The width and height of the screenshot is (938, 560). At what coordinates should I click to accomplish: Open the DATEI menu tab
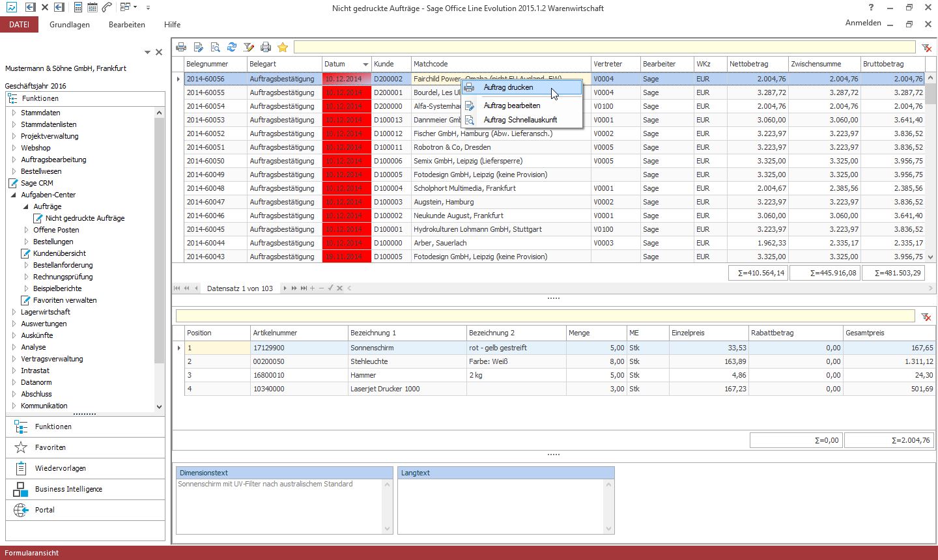click(x=20, y=24)
